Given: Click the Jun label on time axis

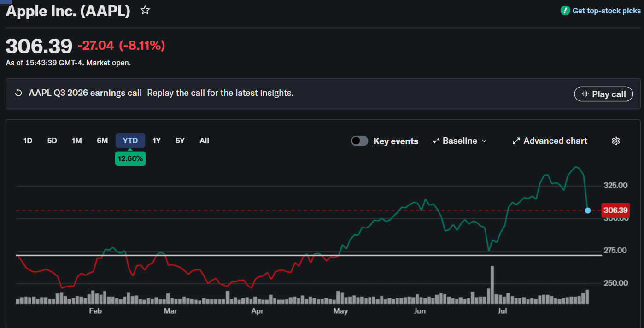Looking at the screenshot, I should tap(420, 311).
